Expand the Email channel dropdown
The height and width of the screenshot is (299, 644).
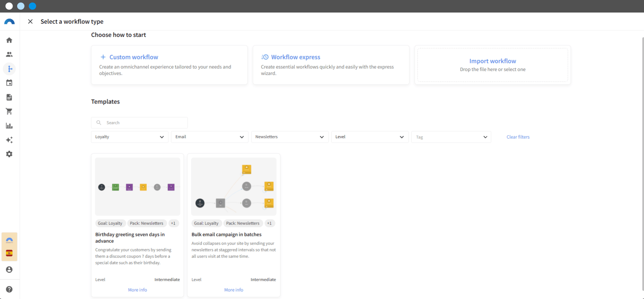(210, 137)
